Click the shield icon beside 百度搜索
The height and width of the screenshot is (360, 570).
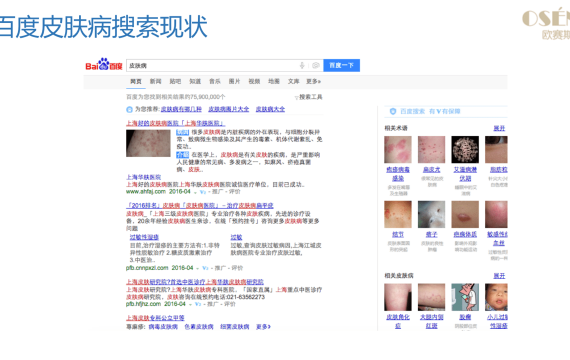(x=393, y=111)
